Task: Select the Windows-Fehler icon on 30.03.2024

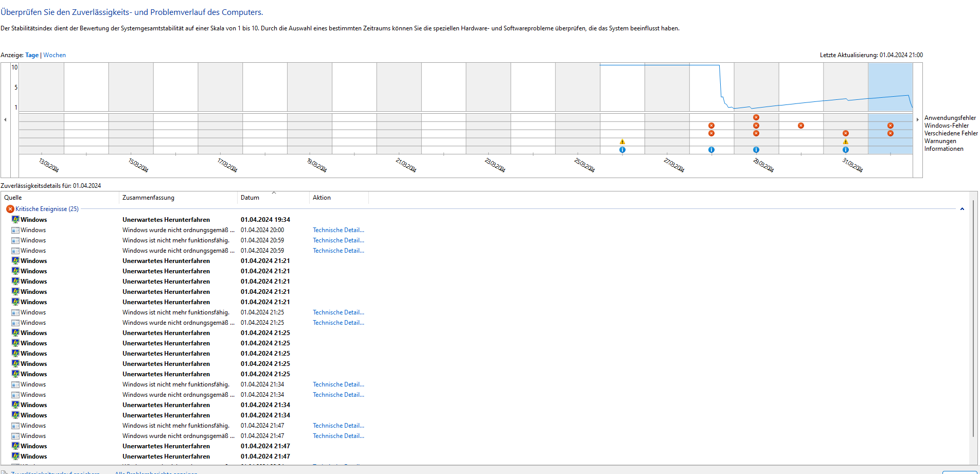Action: pyautogui.click(x=801, y=126)
